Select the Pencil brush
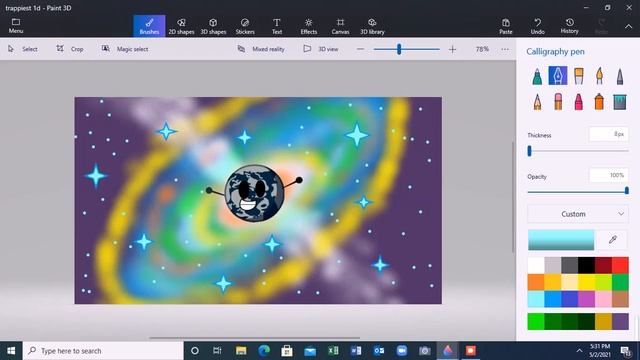Viewport: 640px width, 360px height. pyautogui.click(x=537, y=102)
